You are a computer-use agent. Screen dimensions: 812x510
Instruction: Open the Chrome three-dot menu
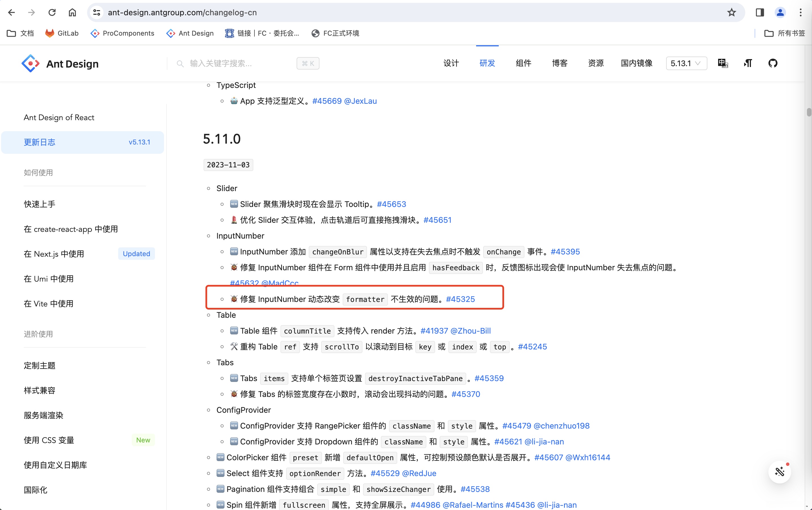[800, 12]
